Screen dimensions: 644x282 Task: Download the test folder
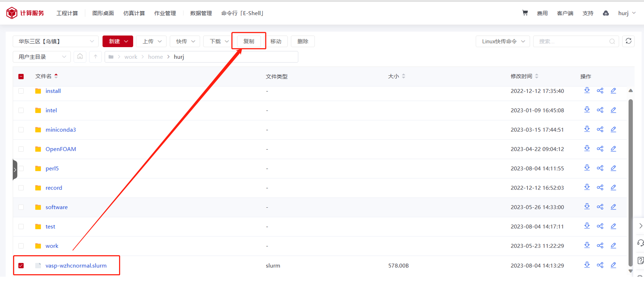tap(587, 226)
